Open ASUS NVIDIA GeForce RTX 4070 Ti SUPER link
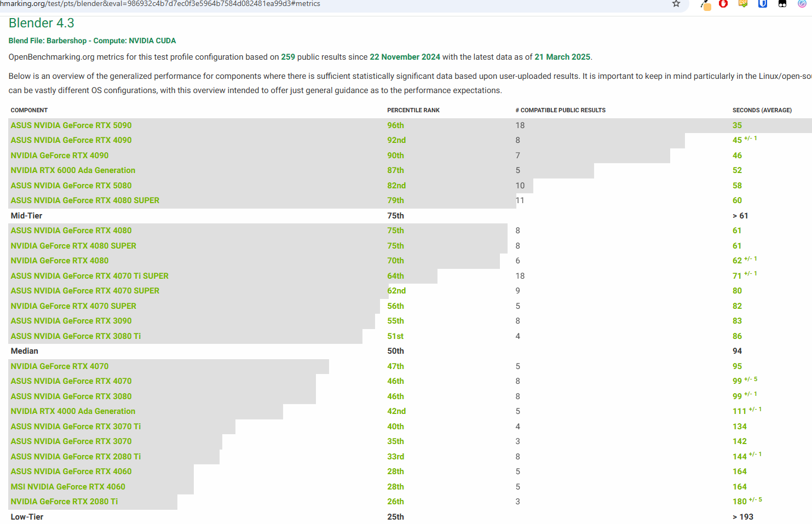The image size is (812, 524). click(x=90, y=276)
